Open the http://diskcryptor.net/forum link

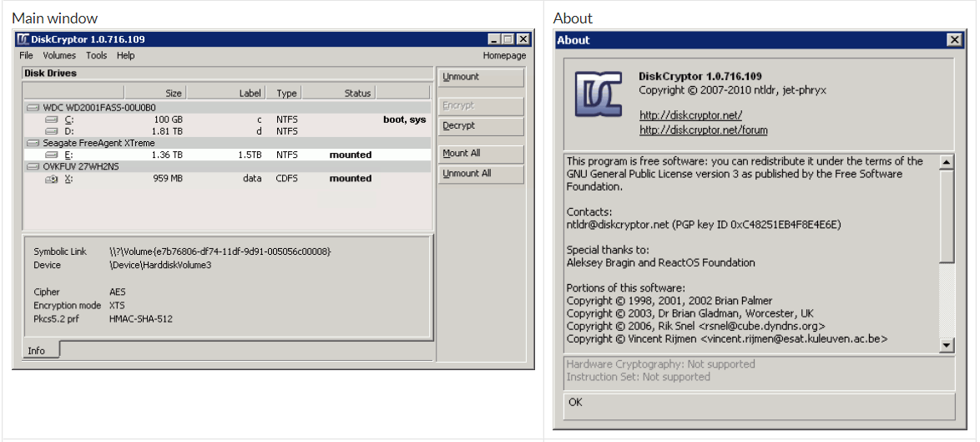point(703,130)
